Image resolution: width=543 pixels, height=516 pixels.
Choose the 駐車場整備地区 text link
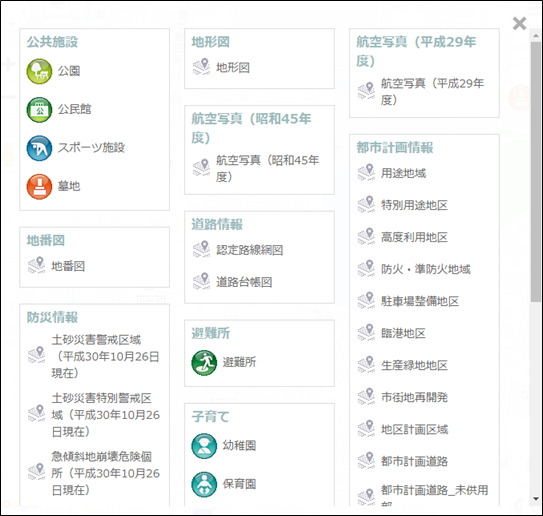tap(420, 301)
